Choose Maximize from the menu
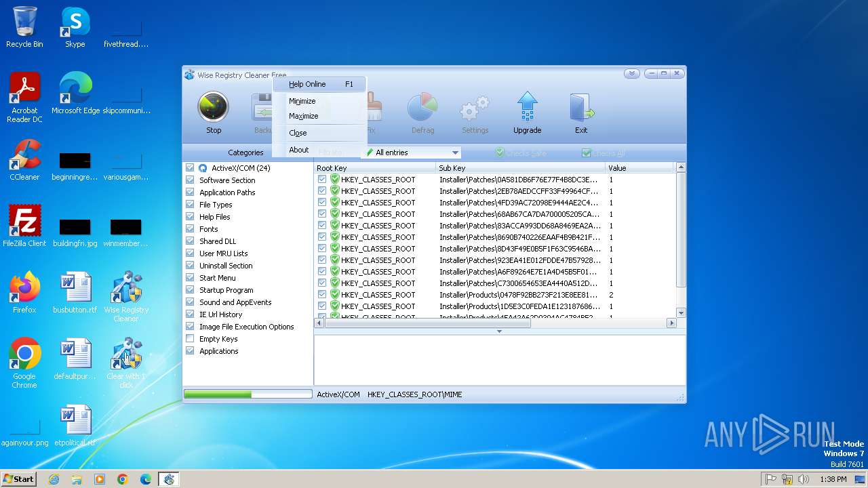The width and height of the screenshot is (868, 488). tap(319, 116)
